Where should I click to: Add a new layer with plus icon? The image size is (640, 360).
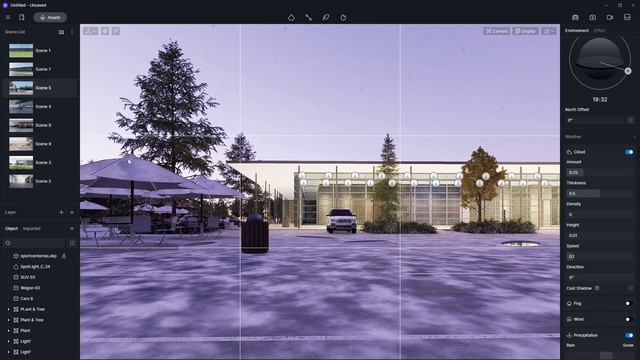pos(61,212)
